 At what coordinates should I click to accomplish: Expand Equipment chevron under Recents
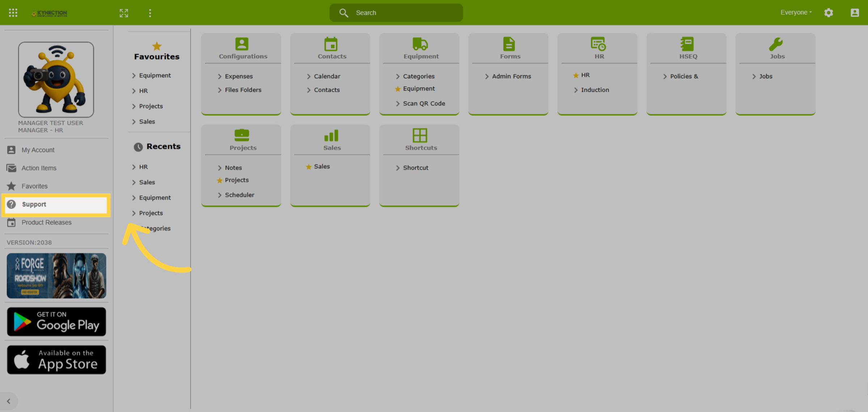pyautogui.click(x=134, y=198)
